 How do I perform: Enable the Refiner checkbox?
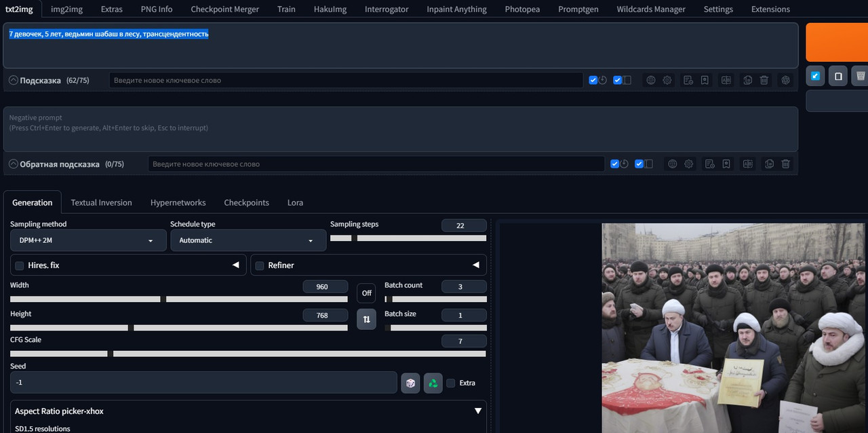pos(260,265)
